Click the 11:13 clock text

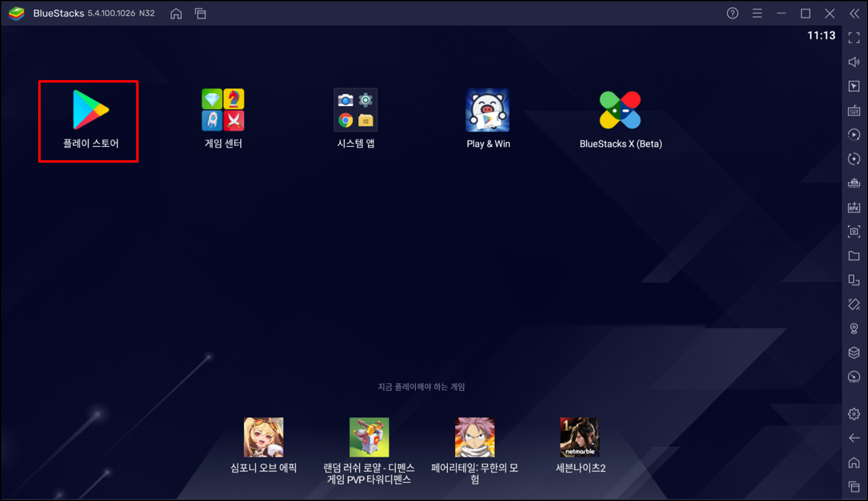point(821,36)
